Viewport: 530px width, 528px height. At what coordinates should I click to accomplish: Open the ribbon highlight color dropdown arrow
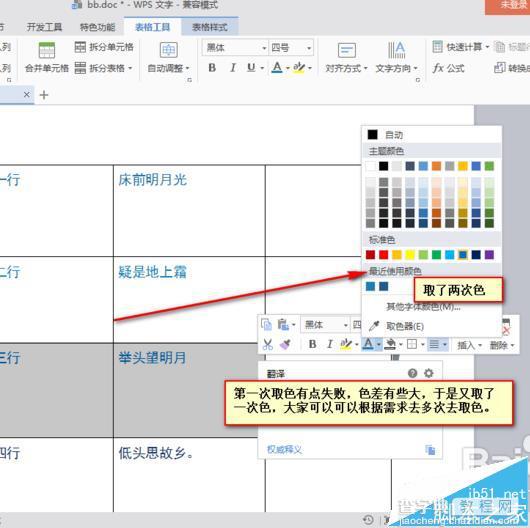pos(310,68)
